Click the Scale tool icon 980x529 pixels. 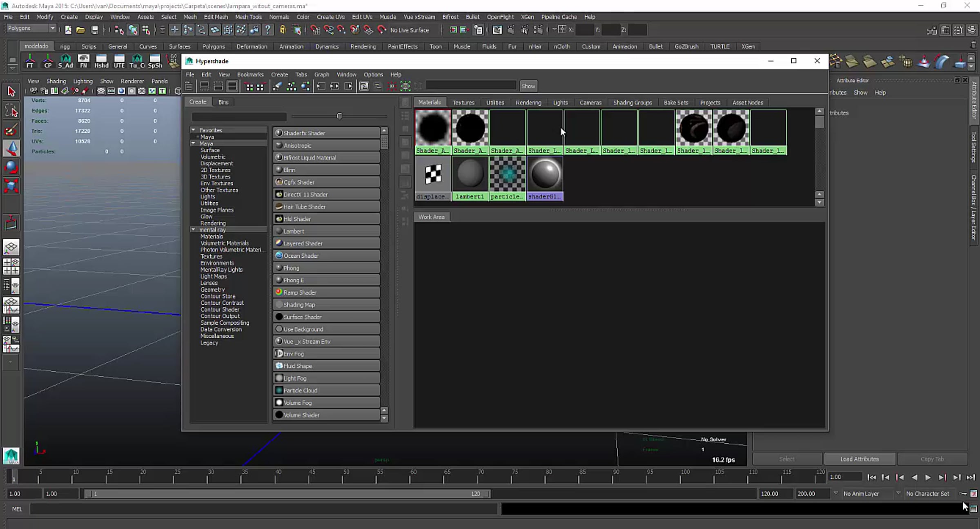click(x=11, y=186)
